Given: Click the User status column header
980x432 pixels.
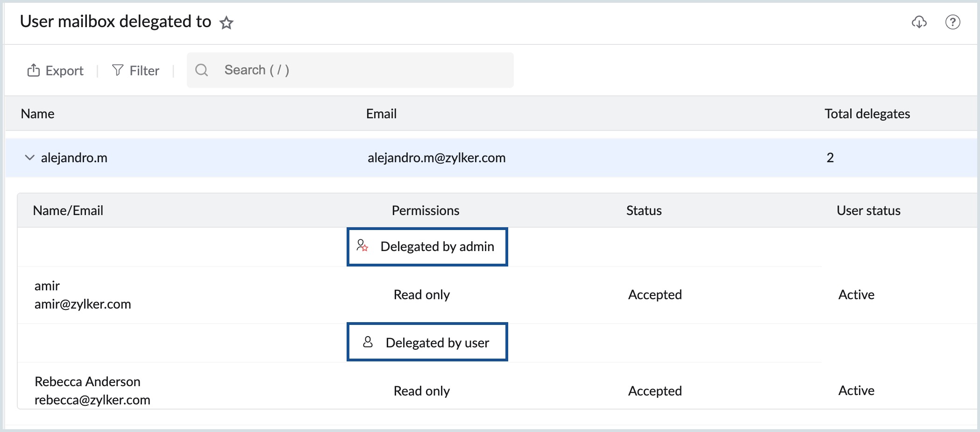Looking at the screenshot, I should (x=868, y=210).
